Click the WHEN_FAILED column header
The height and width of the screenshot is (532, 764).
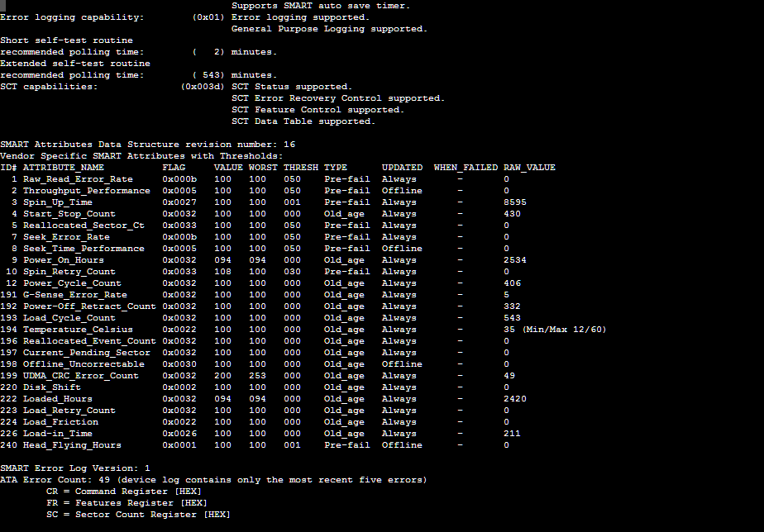466,168
